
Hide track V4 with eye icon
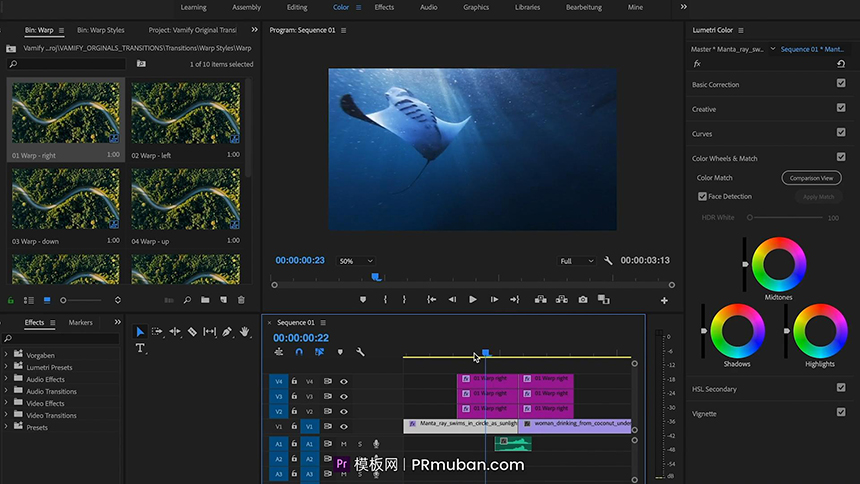[344, 381]
